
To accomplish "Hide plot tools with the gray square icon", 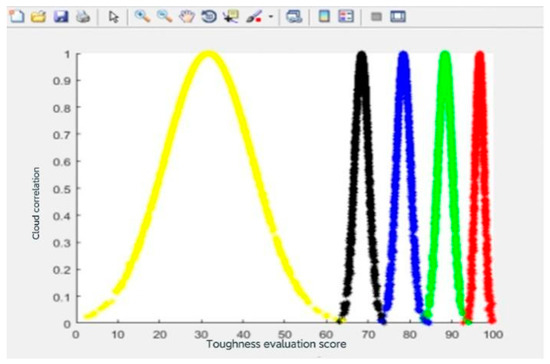I will (x=376, y=16).
